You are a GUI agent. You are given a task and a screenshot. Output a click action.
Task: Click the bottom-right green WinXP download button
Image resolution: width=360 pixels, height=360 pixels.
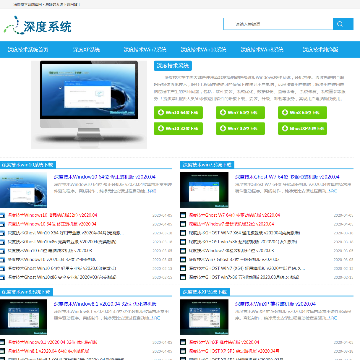302,128
